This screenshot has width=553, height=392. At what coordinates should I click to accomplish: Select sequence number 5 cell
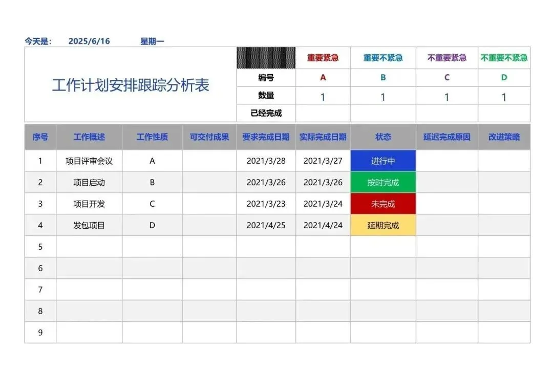pyautogui.click(x=40, y=247)
